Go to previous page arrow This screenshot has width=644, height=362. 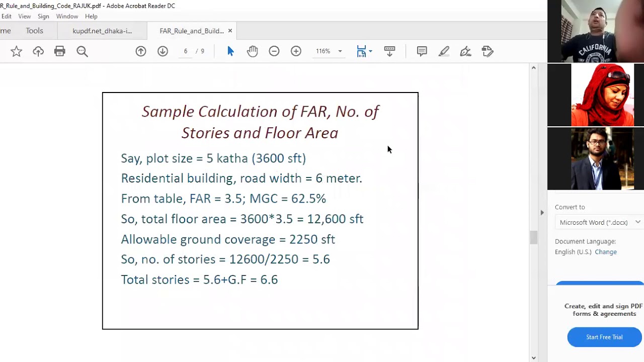coord(141,51)
